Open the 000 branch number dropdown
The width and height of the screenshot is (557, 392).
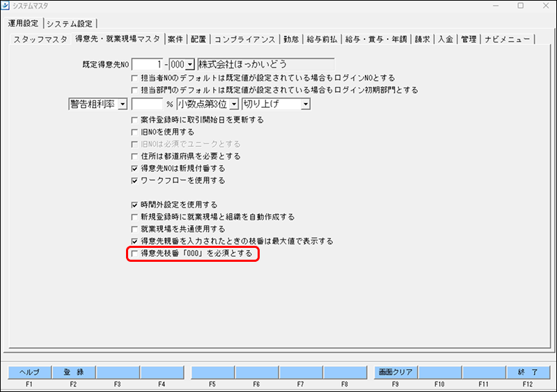pos(190,65)
